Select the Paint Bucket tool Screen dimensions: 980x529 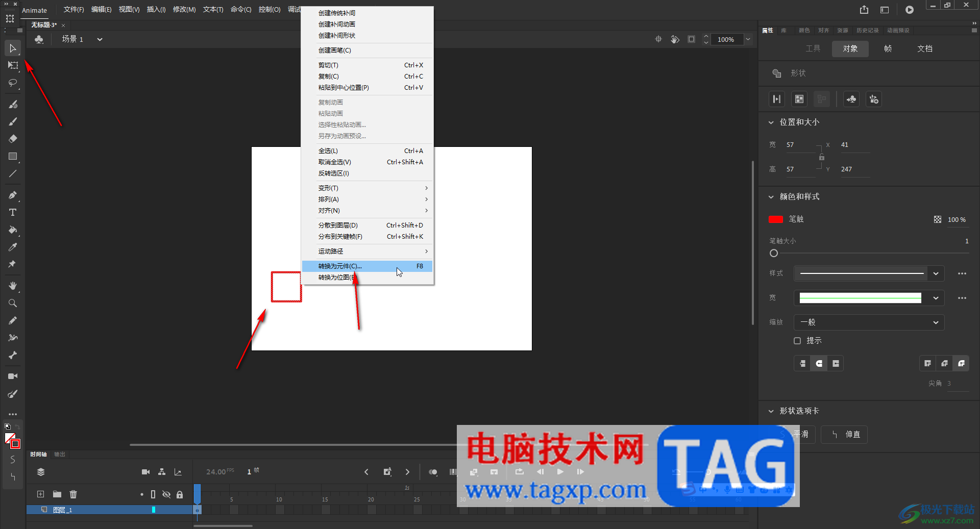point(13,230)
